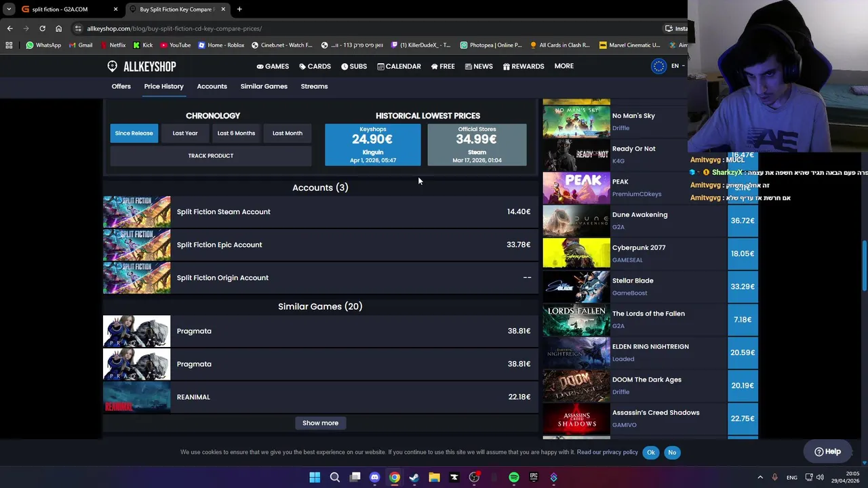Open Stellar Blade sidebar entry

click(633, 281)
